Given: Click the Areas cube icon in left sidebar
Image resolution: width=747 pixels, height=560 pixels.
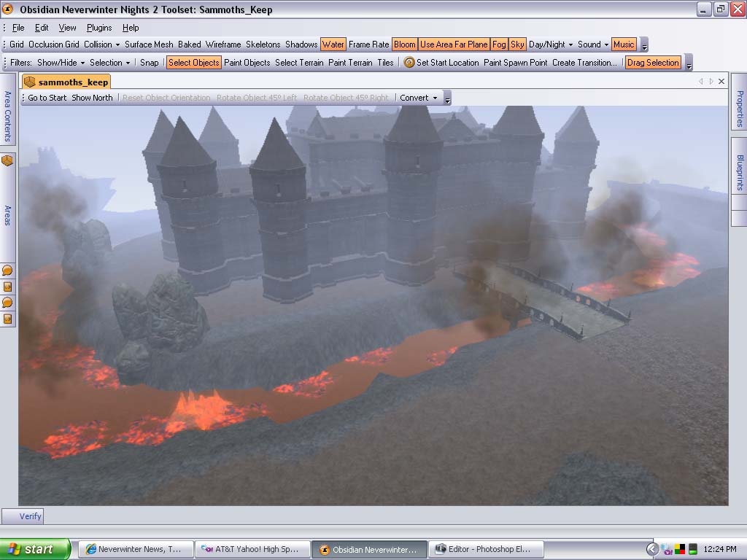Looking at the screenshot, I should [7, 160].
